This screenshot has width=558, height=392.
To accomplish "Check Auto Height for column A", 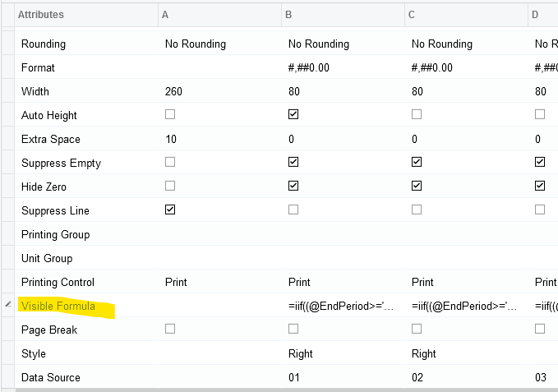I will (170, 114).
